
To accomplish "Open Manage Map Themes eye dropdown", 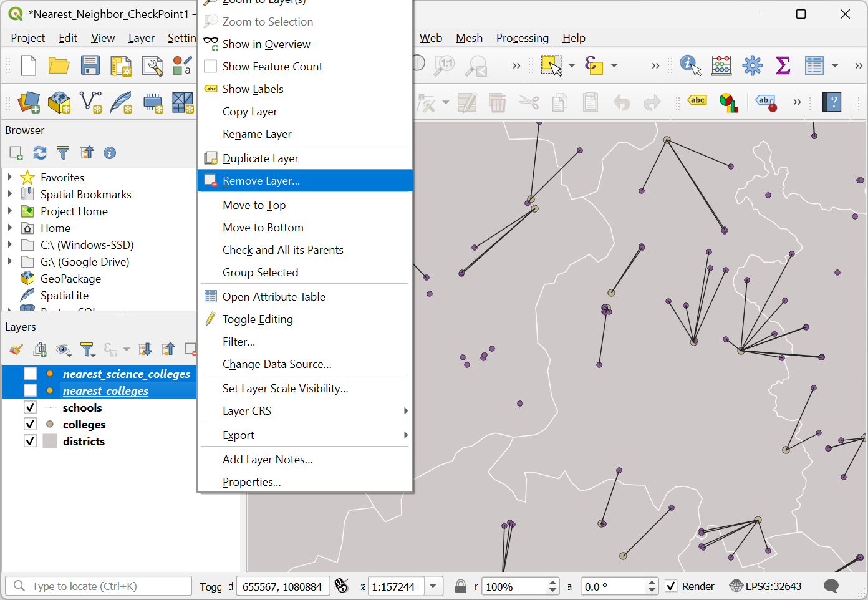I will (x=63, y=350).
